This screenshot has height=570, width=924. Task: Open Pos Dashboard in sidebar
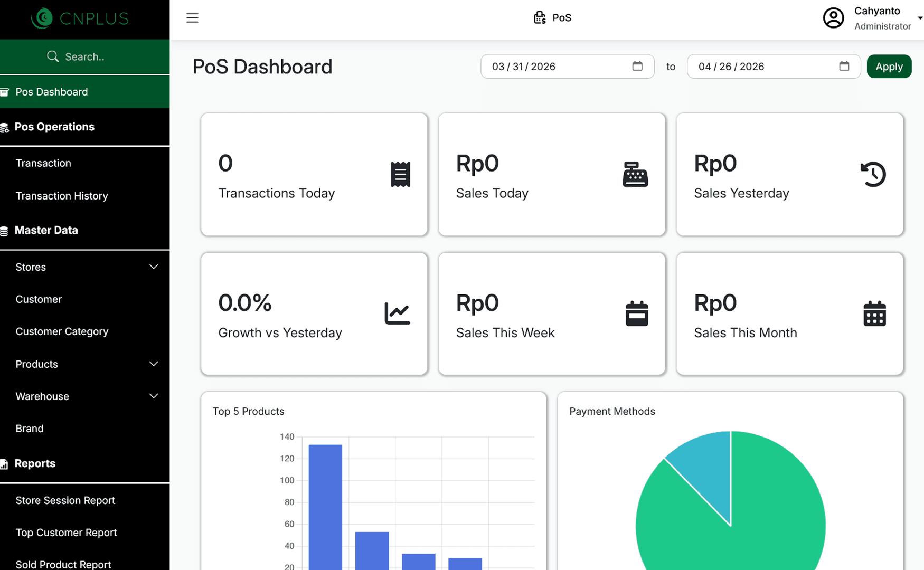tap(84, 92)
